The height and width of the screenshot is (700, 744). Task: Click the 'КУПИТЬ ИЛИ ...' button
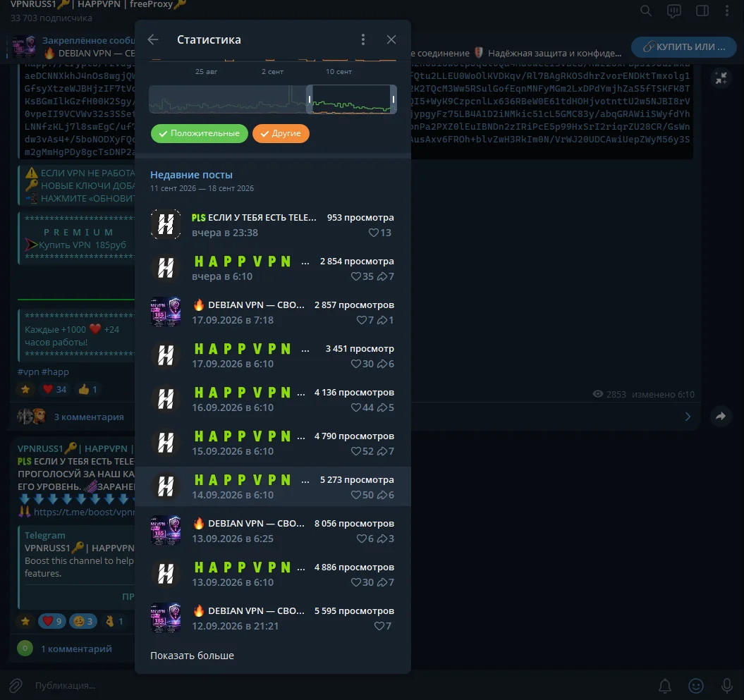[684, 47]
